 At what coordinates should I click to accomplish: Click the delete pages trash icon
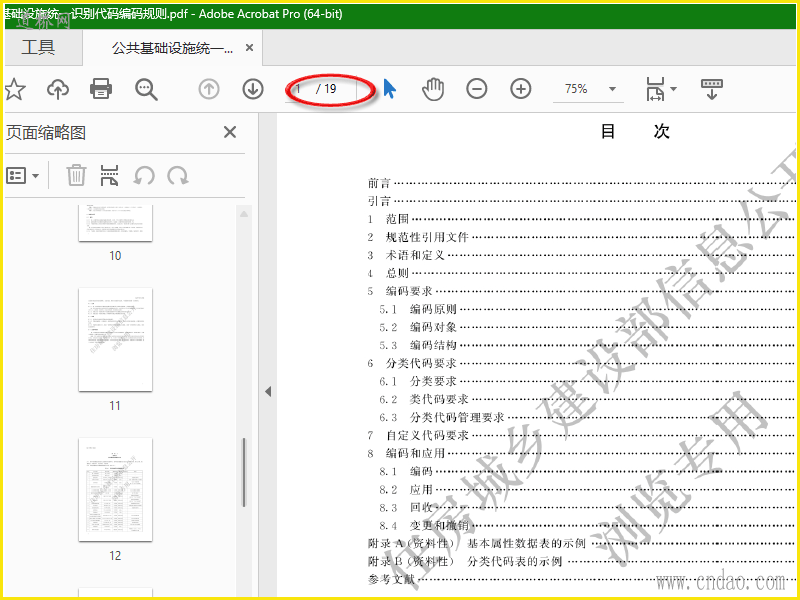(76, 176)
